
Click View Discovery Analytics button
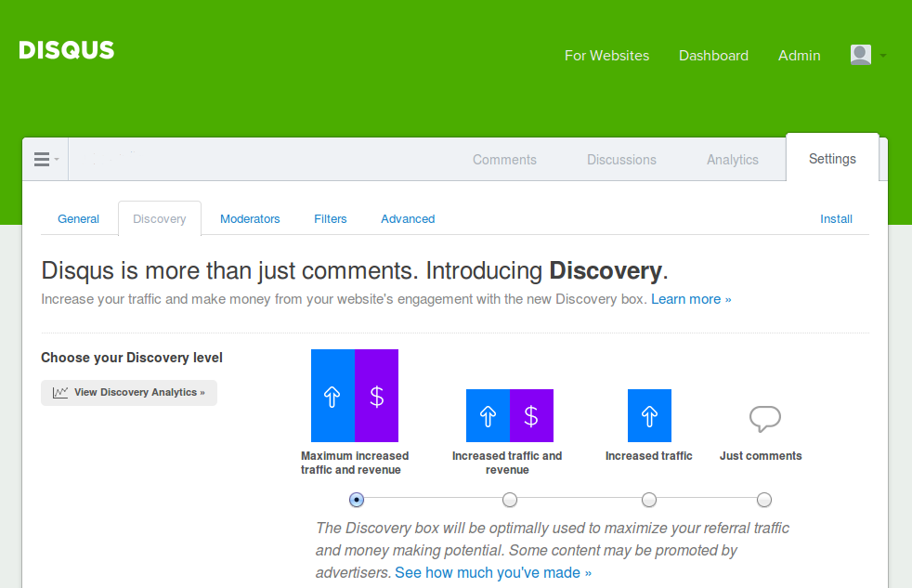point(129,393)
